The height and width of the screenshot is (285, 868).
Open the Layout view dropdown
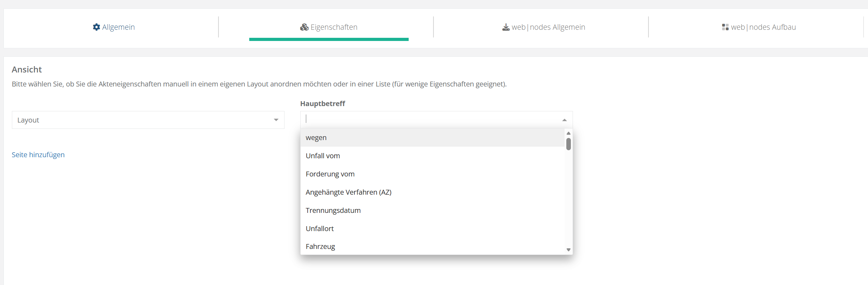tap(148, 120)
